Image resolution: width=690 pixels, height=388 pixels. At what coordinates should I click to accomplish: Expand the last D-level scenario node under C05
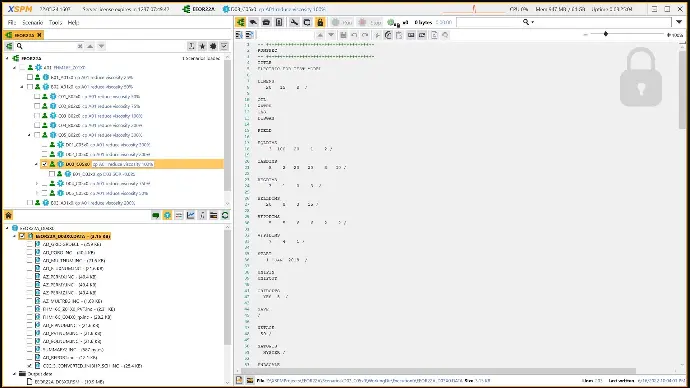tap(37, 193)
